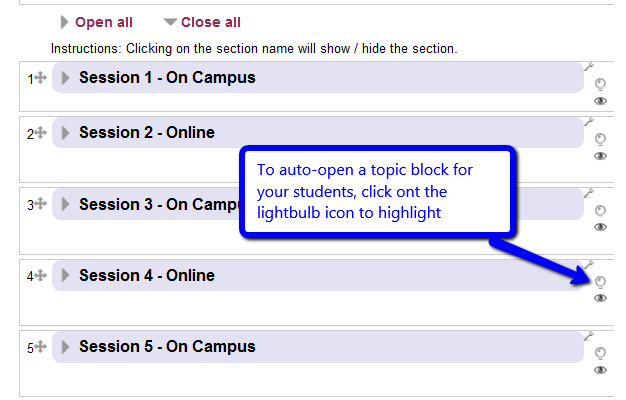The image size is (626, 400).
Task: Highlight Session 2 using its lightbulb
Action: point(600,139)
